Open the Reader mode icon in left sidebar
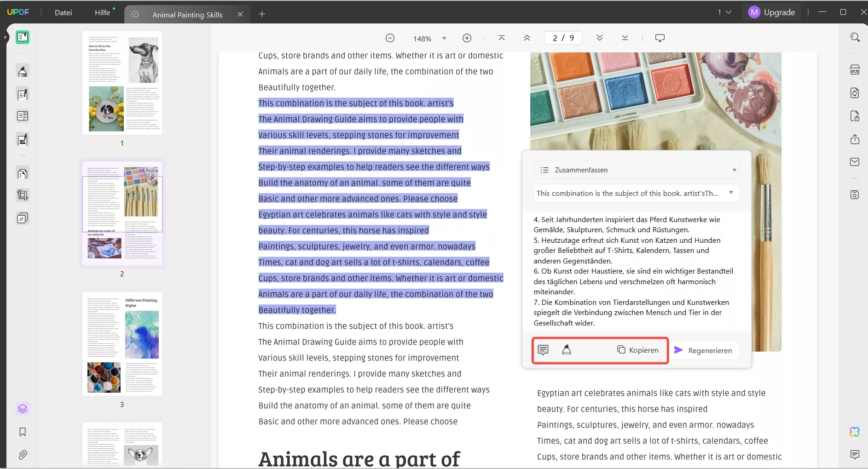Image resolution: width=868 pixels, height=469 pixels. 22,37
